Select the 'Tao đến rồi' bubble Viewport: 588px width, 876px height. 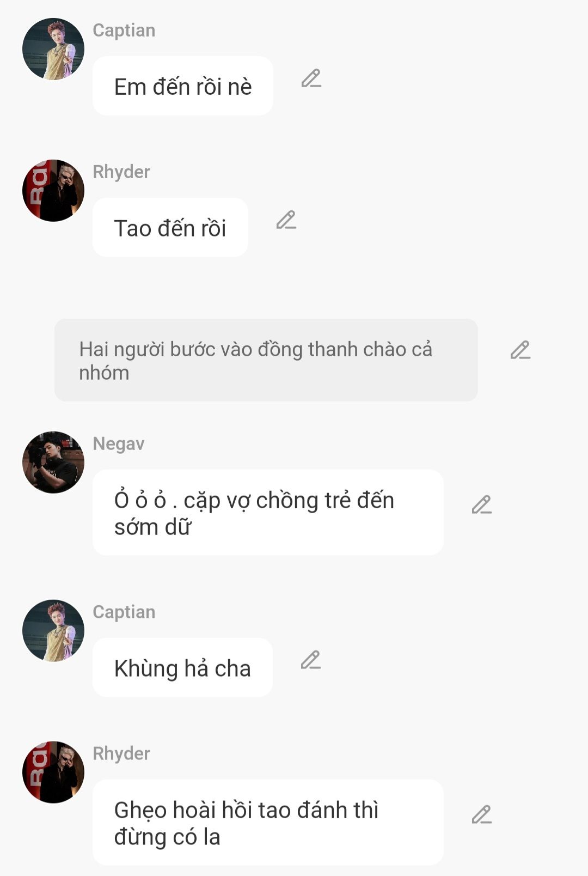tap(170, 227)
